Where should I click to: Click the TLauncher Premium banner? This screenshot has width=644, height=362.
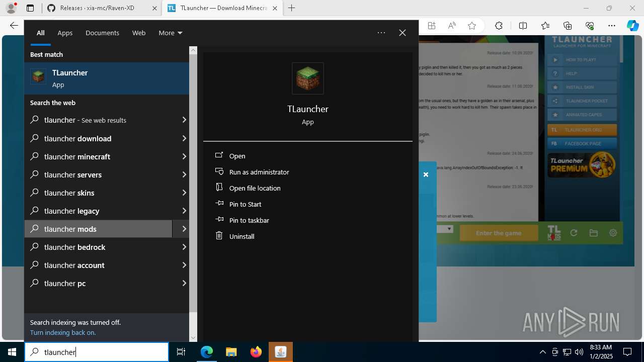point(582,165)
